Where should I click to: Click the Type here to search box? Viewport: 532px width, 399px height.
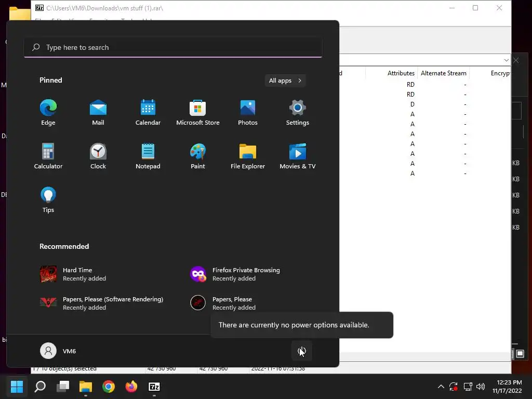tap(173, 47)
